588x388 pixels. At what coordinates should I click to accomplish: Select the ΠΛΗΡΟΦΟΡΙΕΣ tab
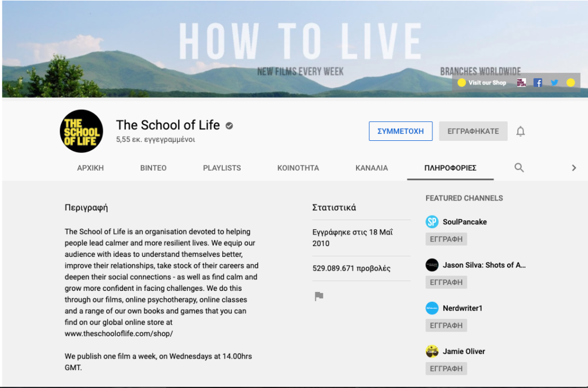[450, 168]
